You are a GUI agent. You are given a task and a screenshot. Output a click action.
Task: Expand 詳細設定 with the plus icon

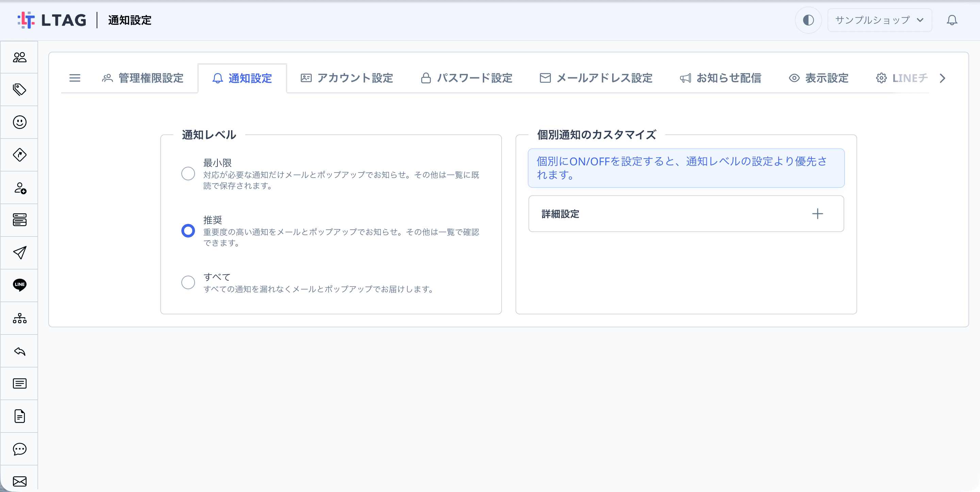pos(818,214)
